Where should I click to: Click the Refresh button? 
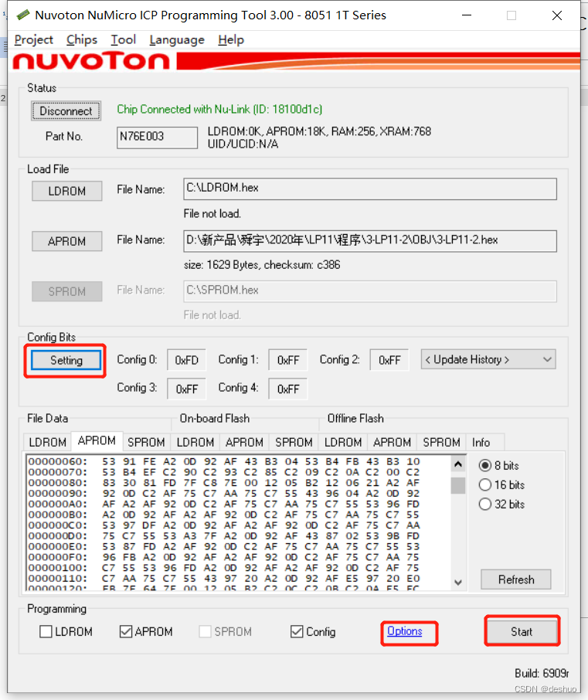[516, 579]
